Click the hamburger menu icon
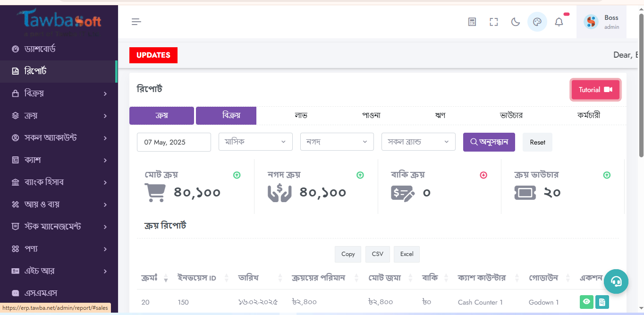 (136, 22)
